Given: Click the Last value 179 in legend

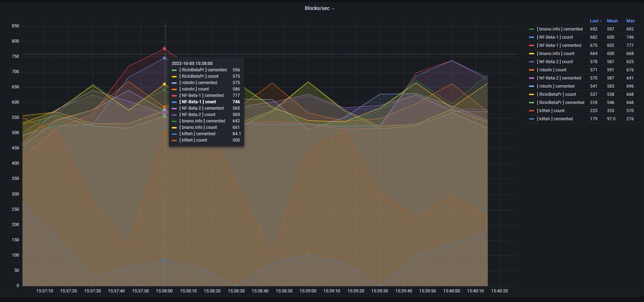Looking at the screenshot, I should tap(594, 119).
